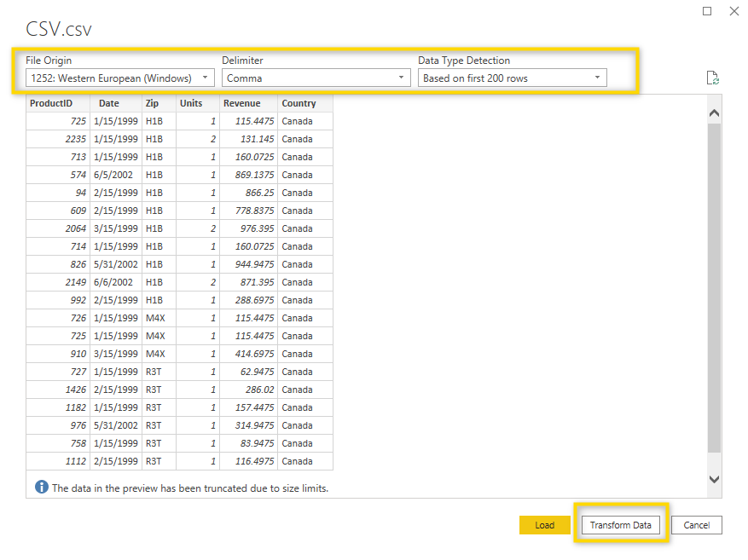Click the Revenue cell 83.9475

[x=248, y=443]
